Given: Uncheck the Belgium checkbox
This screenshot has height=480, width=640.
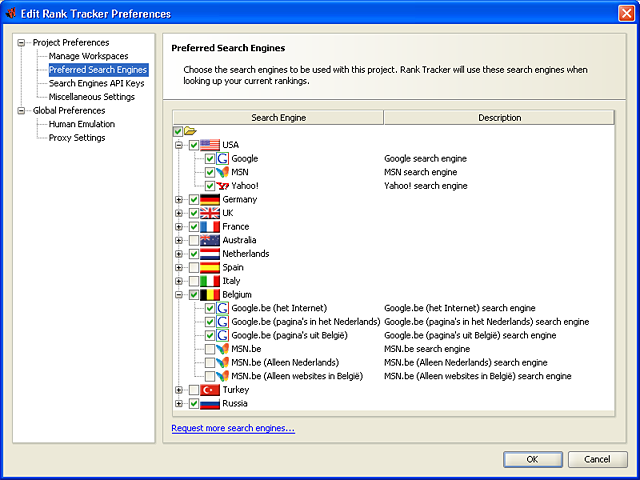Looking at the screenshot, I should tap(194, 295).
